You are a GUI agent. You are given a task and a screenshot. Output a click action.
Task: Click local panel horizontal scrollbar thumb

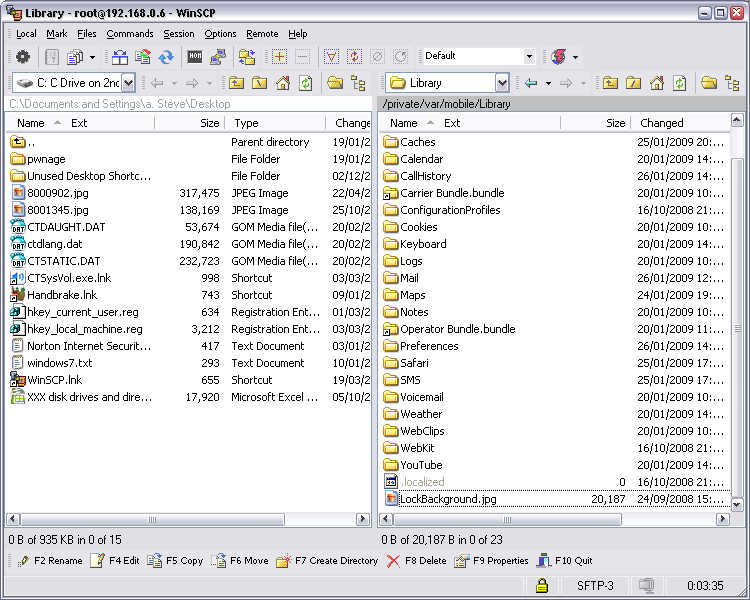tap(153, 519)
